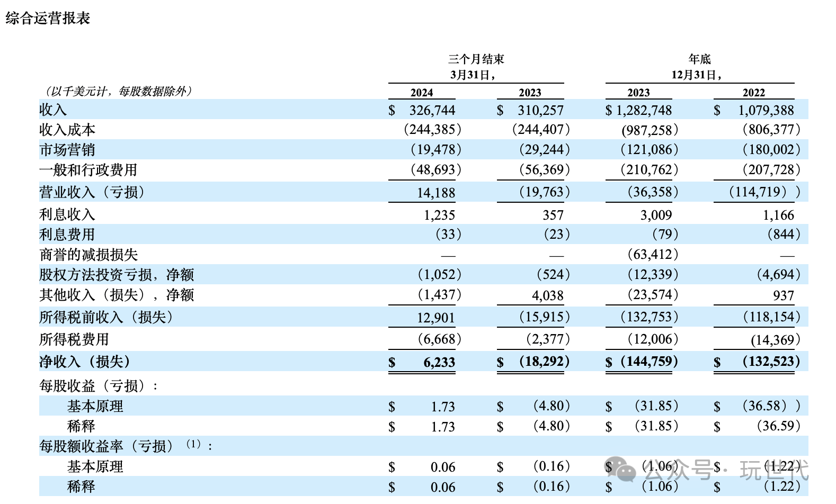836x504 pixels.
Task: Click the row label 一般和行政费用
Action: [88, 170]
